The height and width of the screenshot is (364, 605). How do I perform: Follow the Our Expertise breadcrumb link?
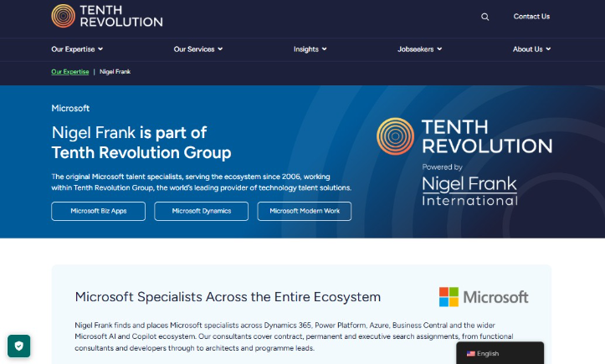[x=69, y=72]
